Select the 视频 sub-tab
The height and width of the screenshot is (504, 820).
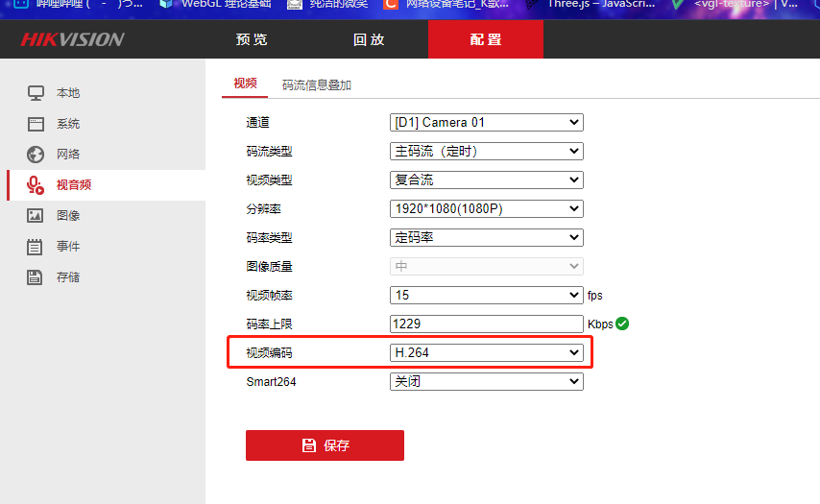(245, 84)
